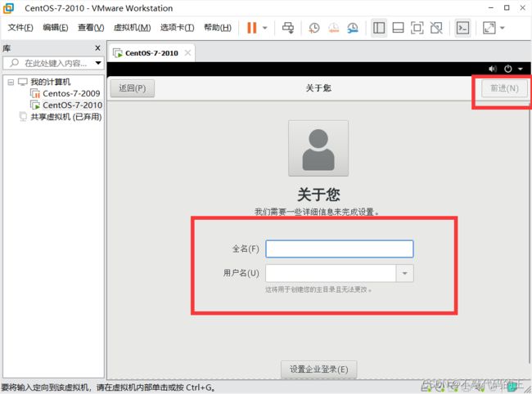
Task: Pause the virtual machine with the orange pause icon
Action: click(251, 28)
